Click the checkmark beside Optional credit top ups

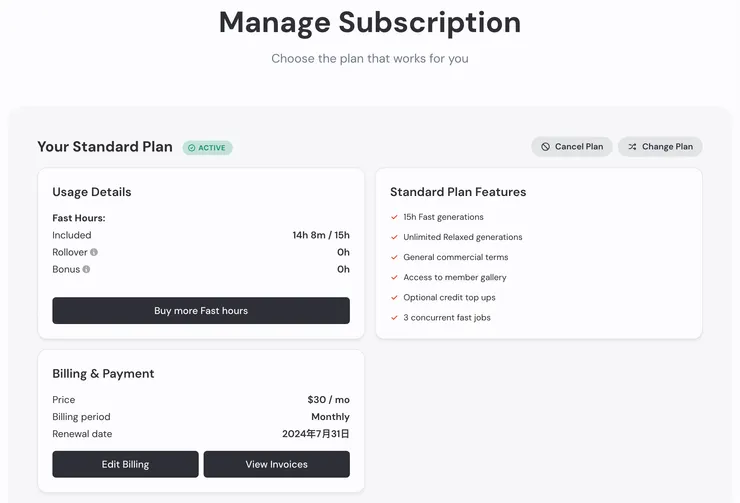pyautogui.click(x=394, y=297)
